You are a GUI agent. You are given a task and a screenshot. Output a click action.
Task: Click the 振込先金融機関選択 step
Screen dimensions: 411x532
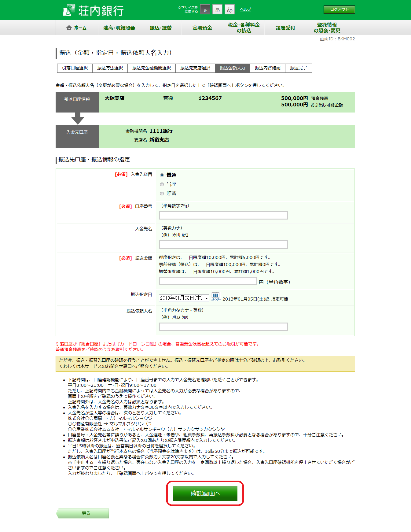(x=152, y=68)
